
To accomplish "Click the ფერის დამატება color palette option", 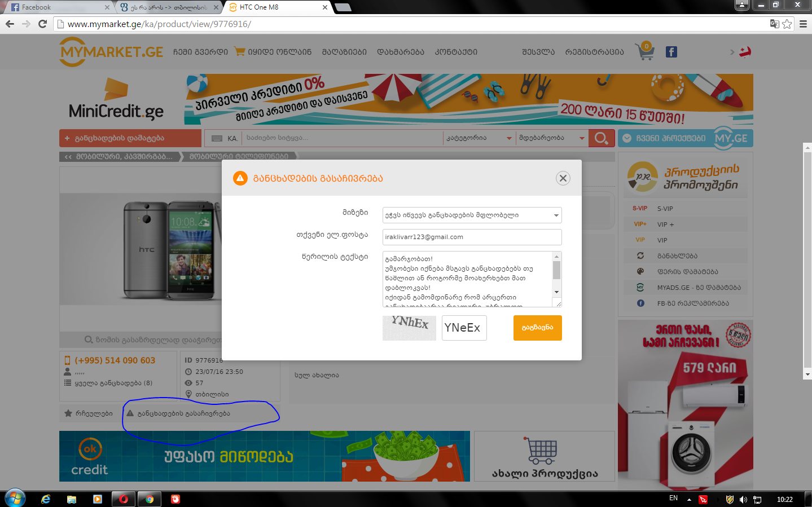I will pos(686,272).
